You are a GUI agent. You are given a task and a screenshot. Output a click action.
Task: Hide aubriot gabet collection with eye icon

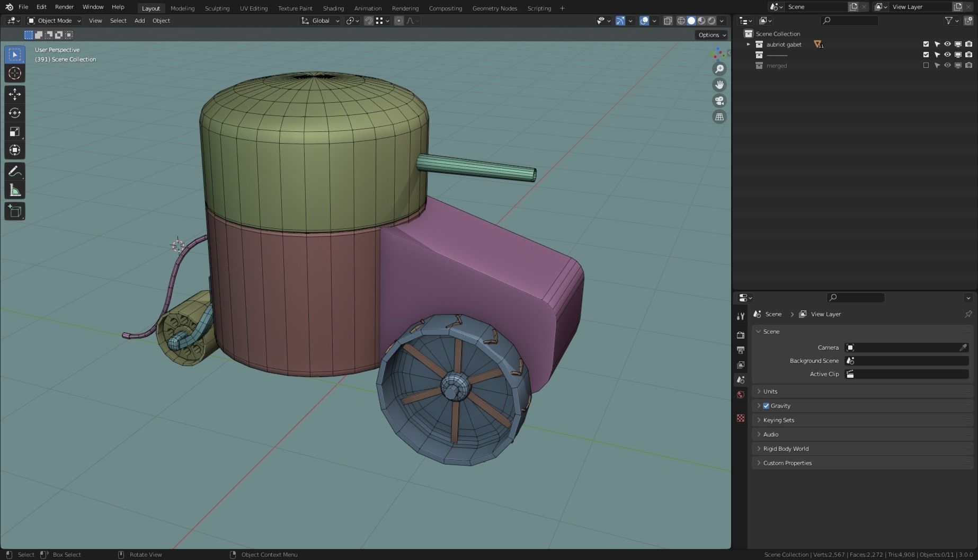(947, 44)
